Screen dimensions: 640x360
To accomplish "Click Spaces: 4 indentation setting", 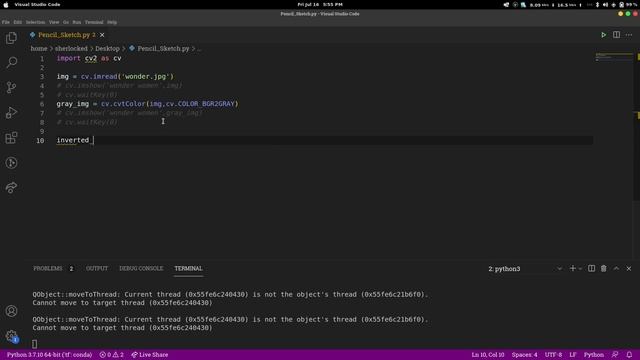I will click(x=524, y=355).
